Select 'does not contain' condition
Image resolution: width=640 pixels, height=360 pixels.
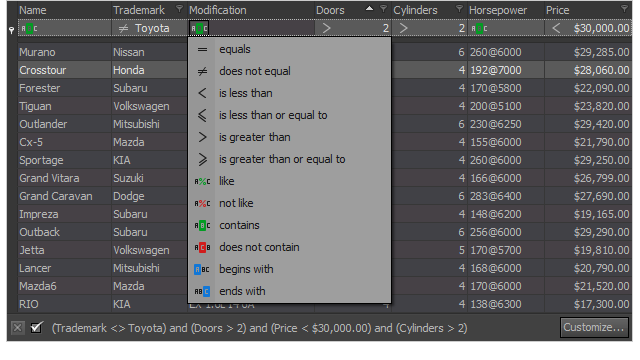click(x=289, y=247)
